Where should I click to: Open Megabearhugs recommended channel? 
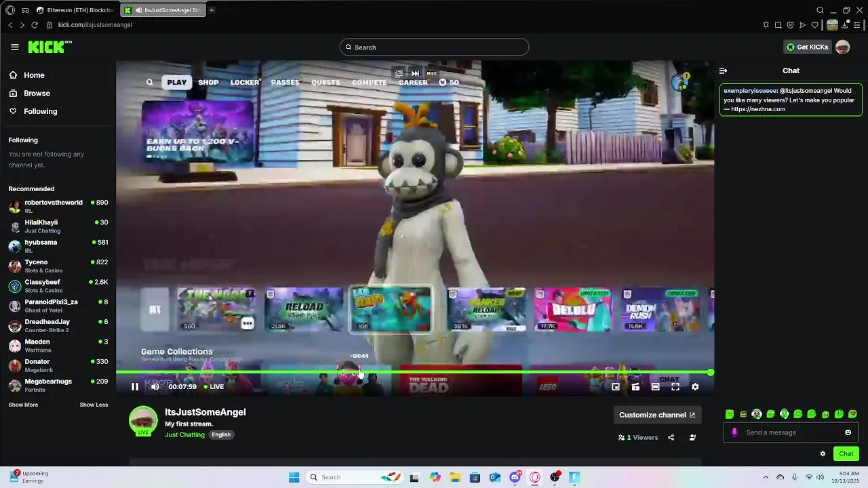tap(58, 385)
